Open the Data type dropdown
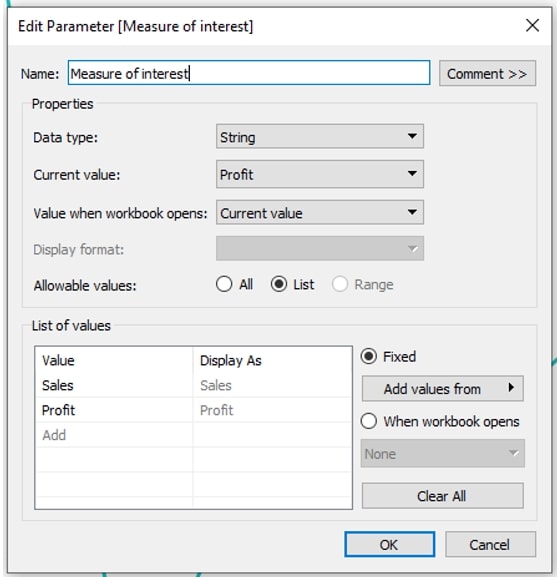This screenshot has height=577, width=557. pyautogui.click(x=320, y=137)
